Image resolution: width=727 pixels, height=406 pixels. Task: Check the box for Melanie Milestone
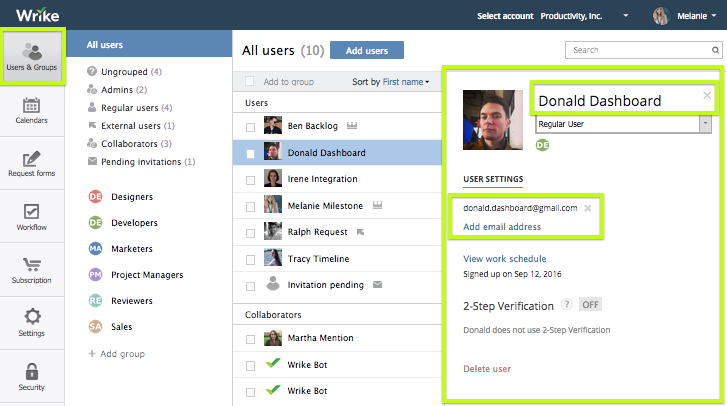250,207
